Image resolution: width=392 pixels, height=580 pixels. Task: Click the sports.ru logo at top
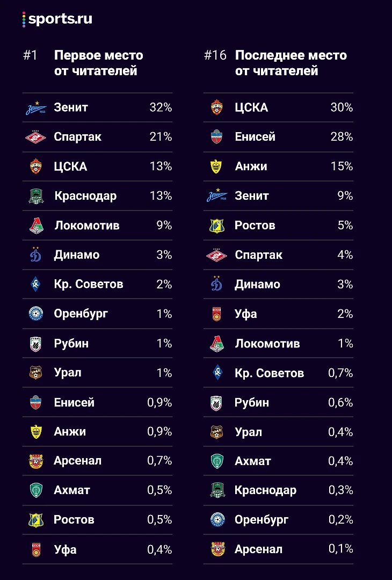pyautogui.click(x=57, y=19)
